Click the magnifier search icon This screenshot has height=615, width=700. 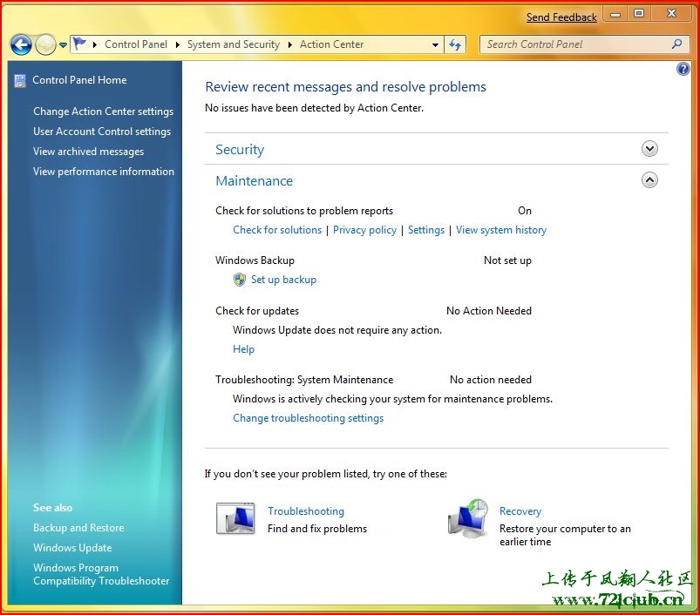tap(676, 44)
